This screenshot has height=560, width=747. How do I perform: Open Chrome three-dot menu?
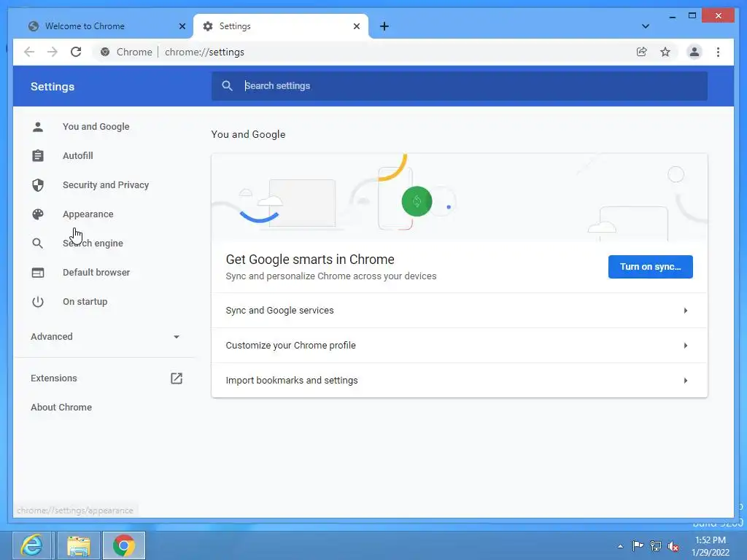[x=718, y=52]
